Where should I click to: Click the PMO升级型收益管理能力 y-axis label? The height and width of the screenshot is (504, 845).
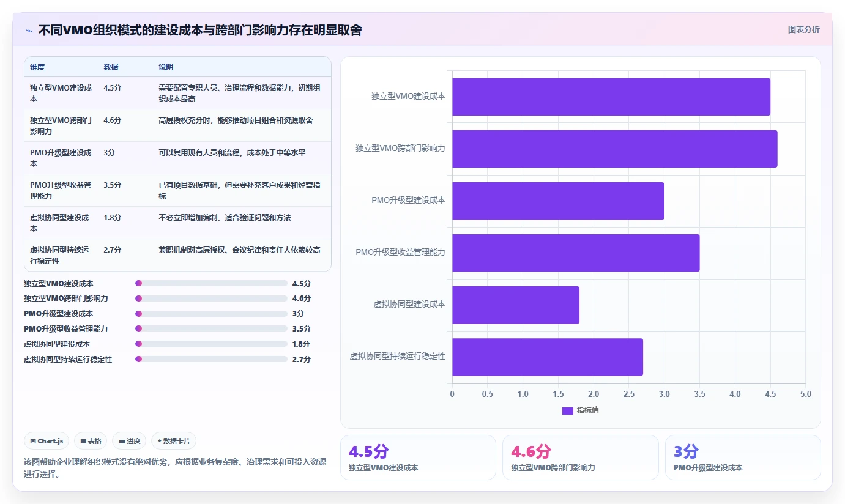(x=400, y=253)
